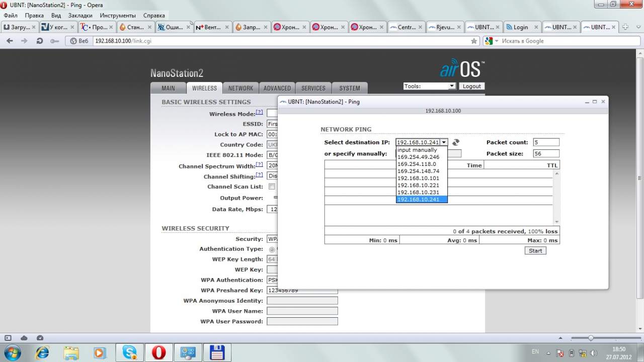Switch to the SYSTEM tab

tap(350, 88)
